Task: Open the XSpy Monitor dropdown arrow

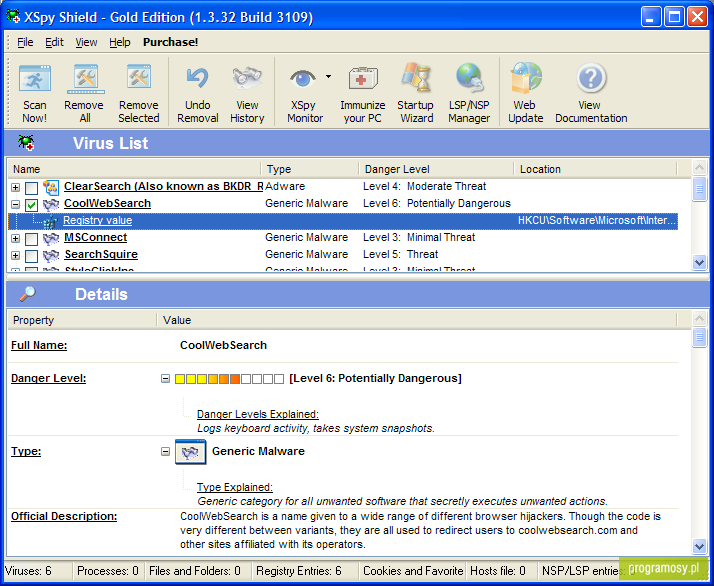Action: pos(328,76)
